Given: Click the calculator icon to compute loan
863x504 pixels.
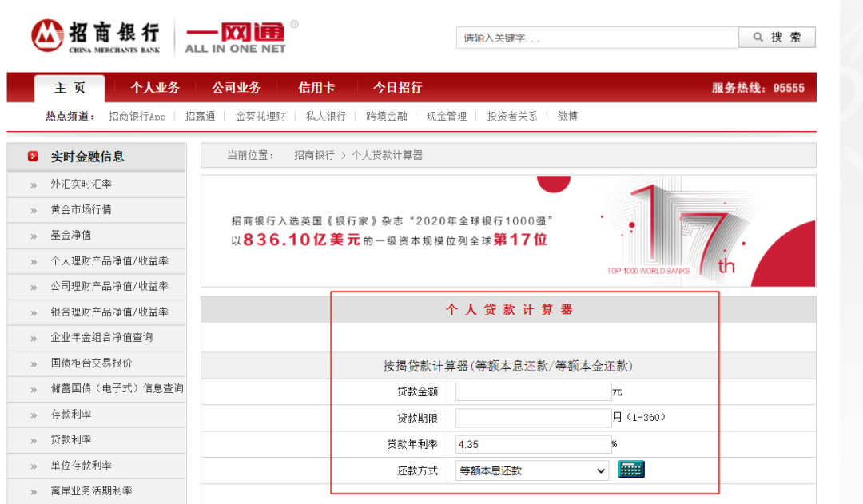Looking at the screenshot, I should tap(630, 470).
